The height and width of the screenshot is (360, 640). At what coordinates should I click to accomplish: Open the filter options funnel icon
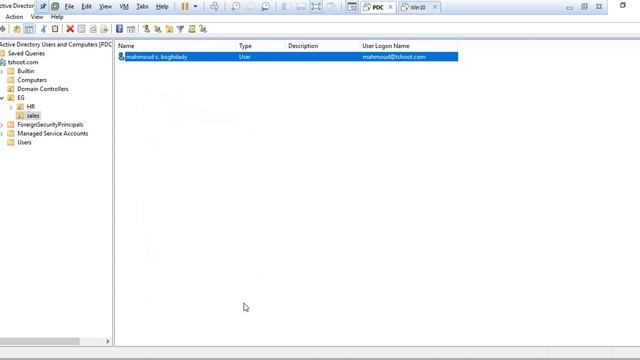(x=180, y=29)
